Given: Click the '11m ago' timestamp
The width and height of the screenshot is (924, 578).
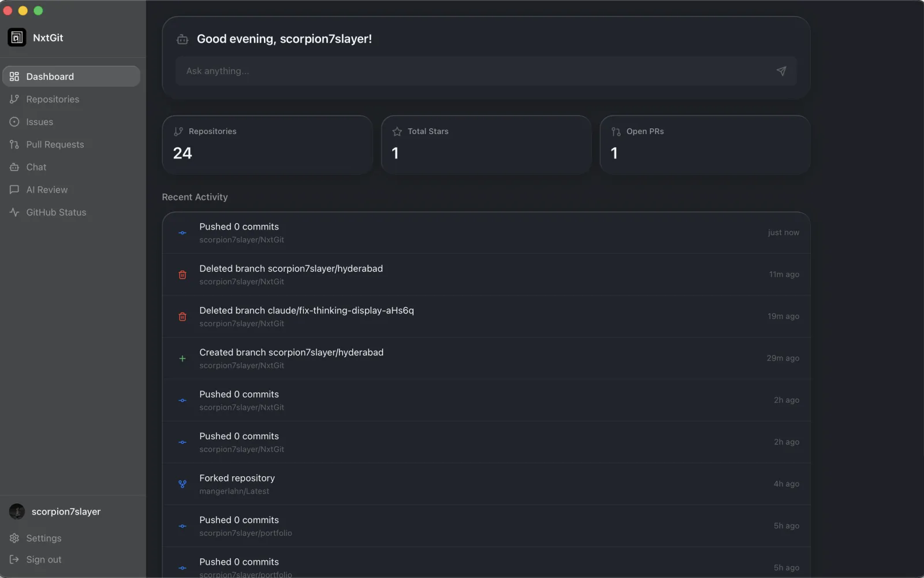Looking at the screenshot, I should coord(784,275).
